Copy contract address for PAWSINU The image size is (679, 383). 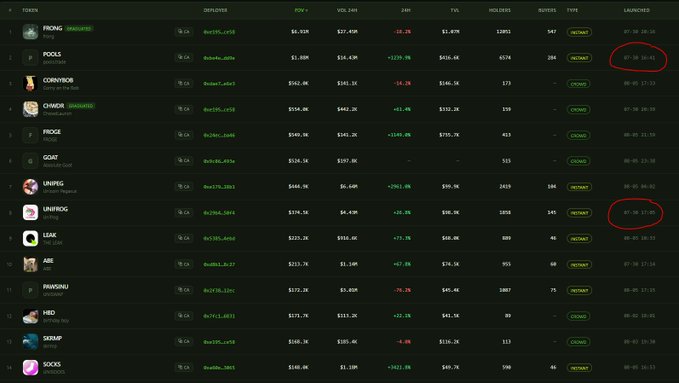pos(184,289)
